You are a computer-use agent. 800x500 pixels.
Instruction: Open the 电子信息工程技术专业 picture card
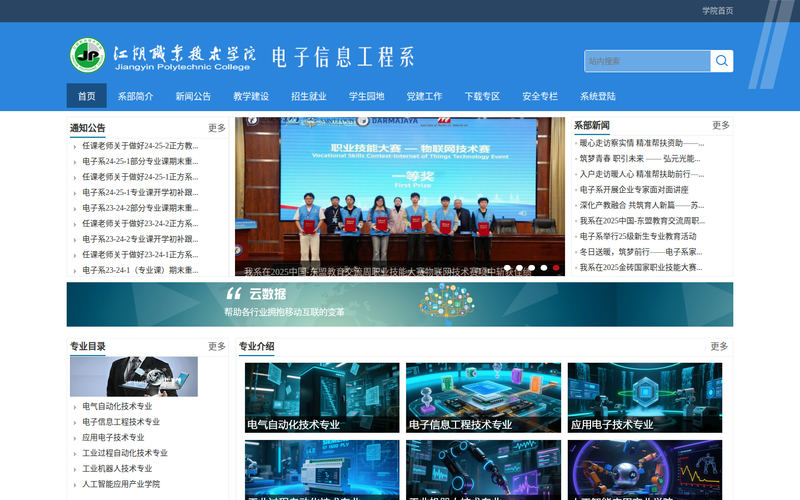(483, 398)
